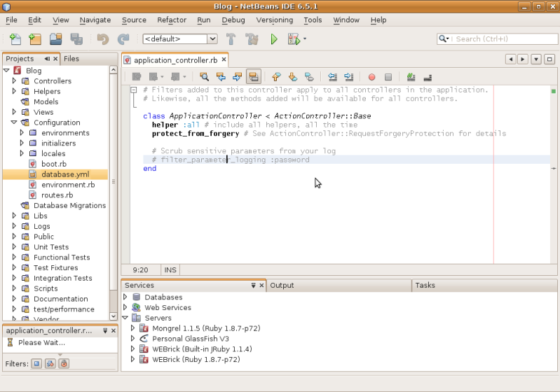The image size is (560, 392).
Task: Click the Open Project toolbar icon
Action: click(55, 39)
